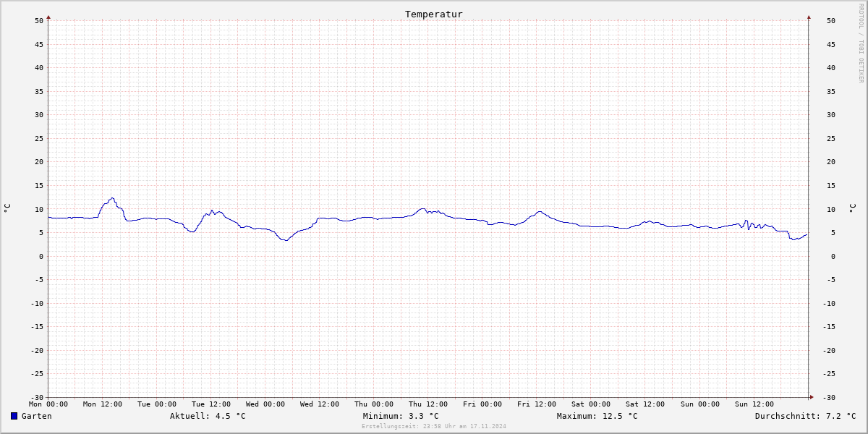This screenshot has height=434, width=868.
Task: Select the Maximum: 12.5 °C value
Action: pyautogui.click(x=597, y=416)
